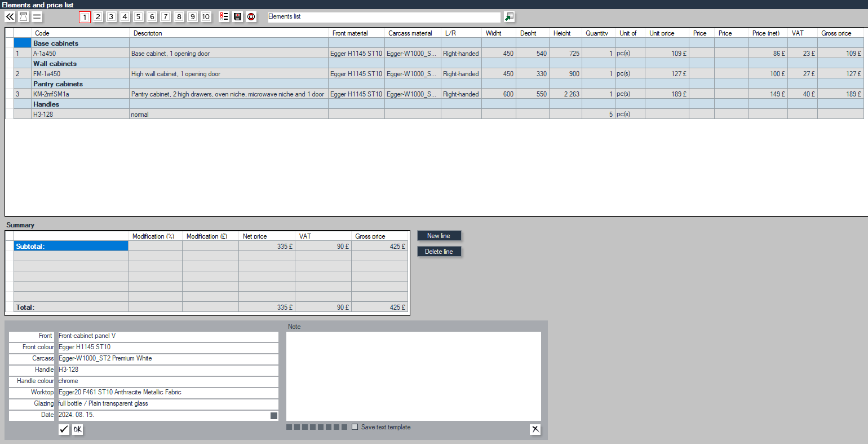Click the export table icon beside list name
868x444 pixels.
click(510, 17)
